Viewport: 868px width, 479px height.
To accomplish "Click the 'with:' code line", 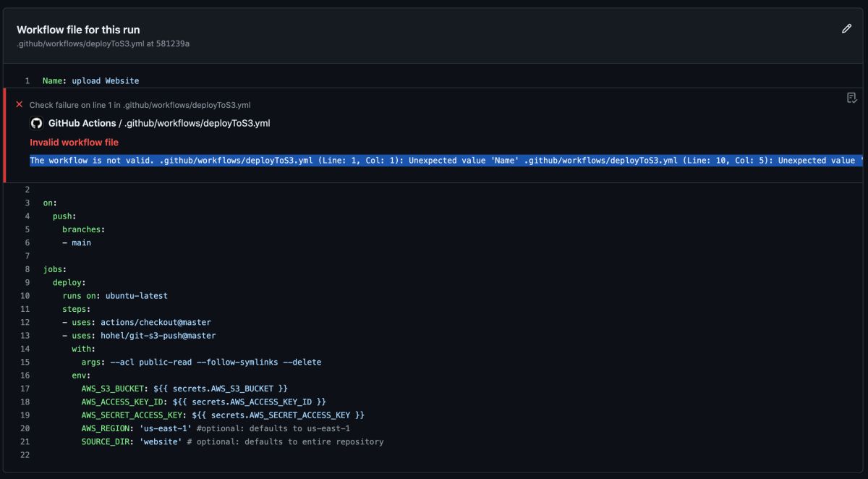I will 83,349.
